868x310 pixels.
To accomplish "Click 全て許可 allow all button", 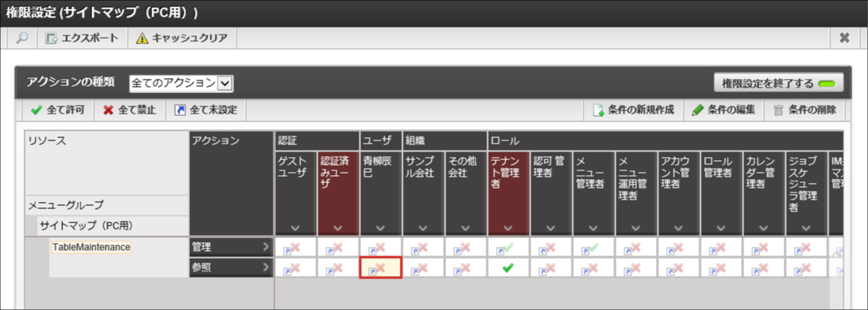I will tap(58, 110).
